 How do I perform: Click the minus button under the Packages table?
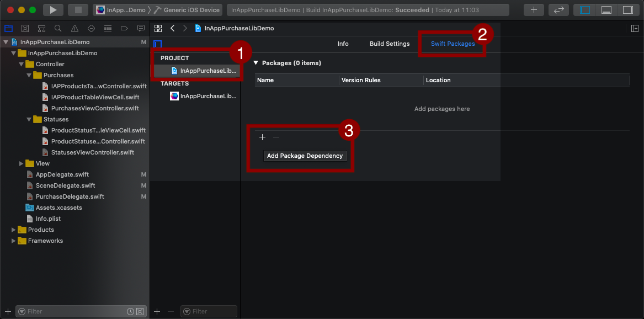(x=276, y=137)
